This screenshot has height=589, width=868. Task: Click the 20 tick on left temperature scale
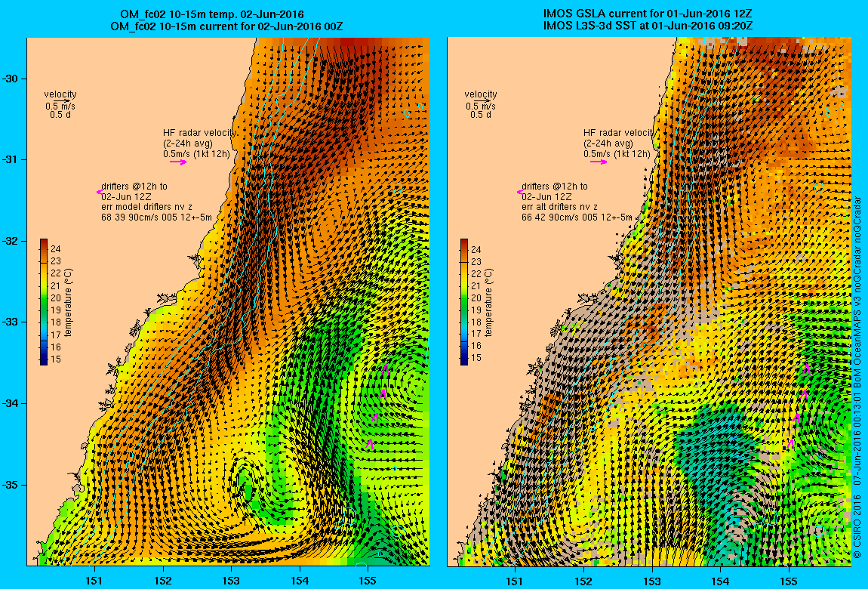point(55,298)
